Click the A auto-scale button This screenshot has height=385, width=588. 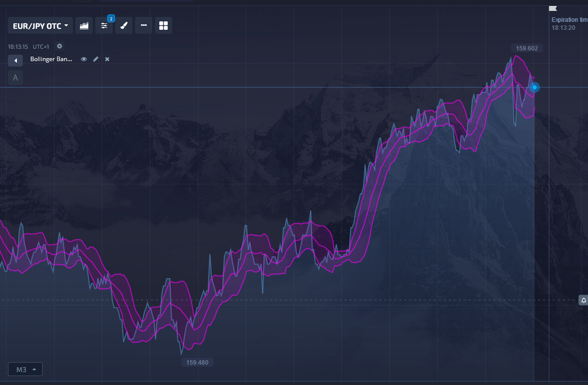[15, 77]
